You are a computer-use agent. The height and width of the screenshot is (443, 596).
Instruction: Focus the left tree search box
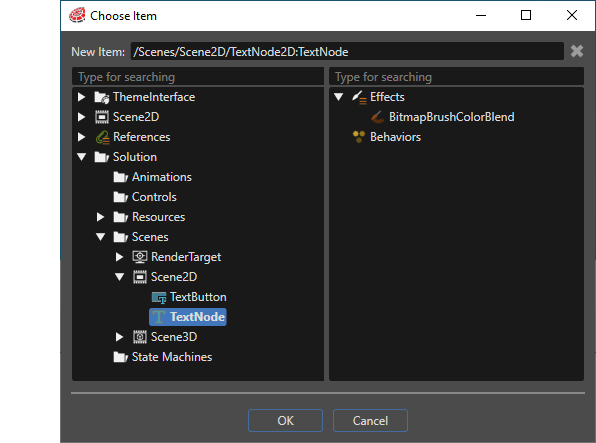tap(198, 77)
